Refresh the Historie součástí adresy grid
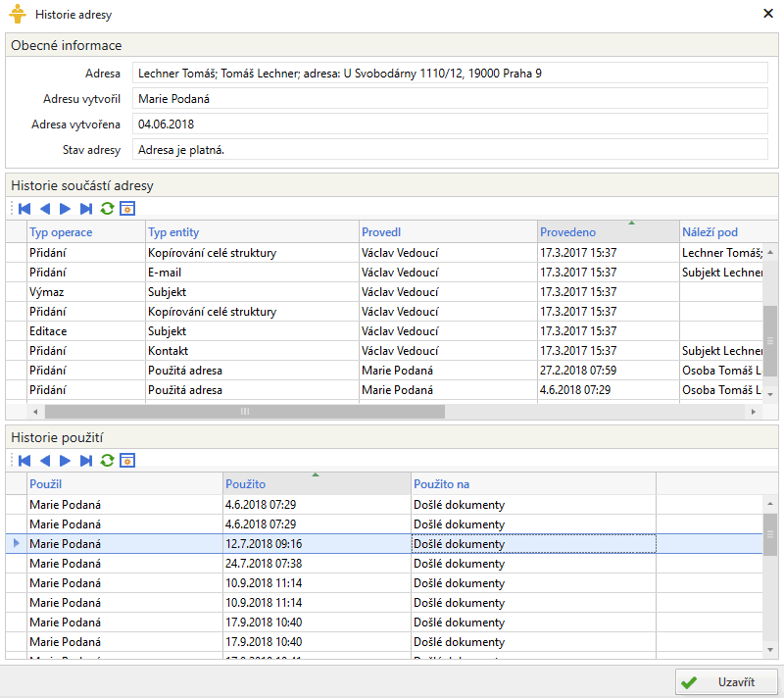Screen dimensions: 784x698 107,209
